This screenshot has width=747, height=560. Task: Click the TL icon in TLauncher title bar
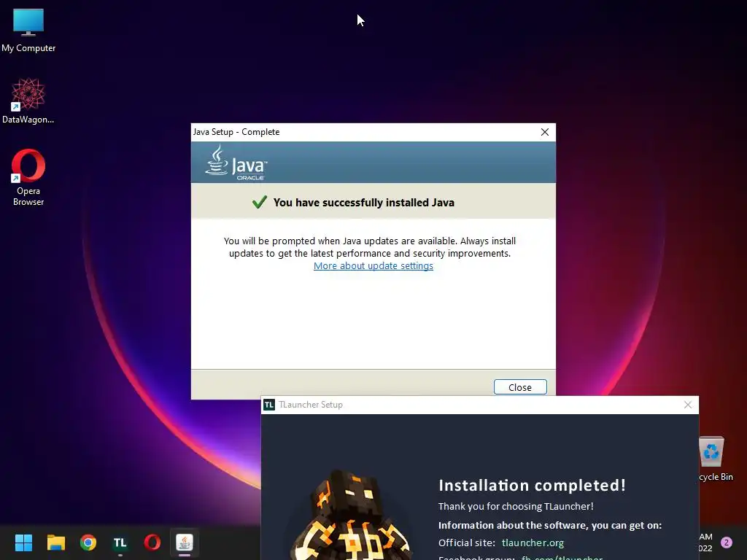(269, 405)
